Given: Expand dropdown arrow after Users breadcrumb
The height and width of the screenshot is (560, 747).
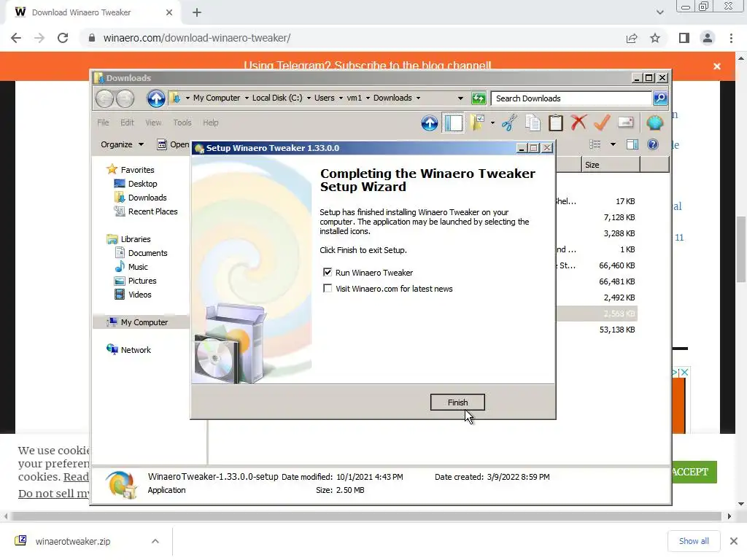Looking at the screenshot, I should point(341,98).
